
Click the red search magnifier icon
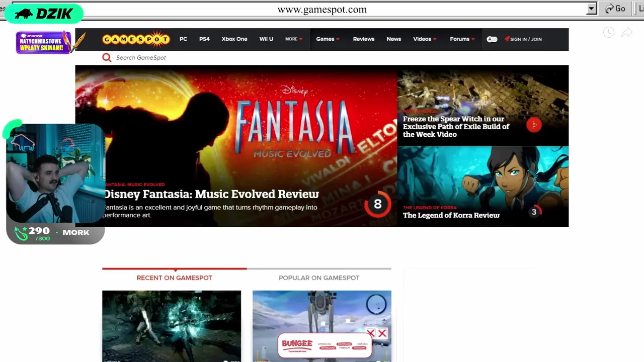point(107,58)
